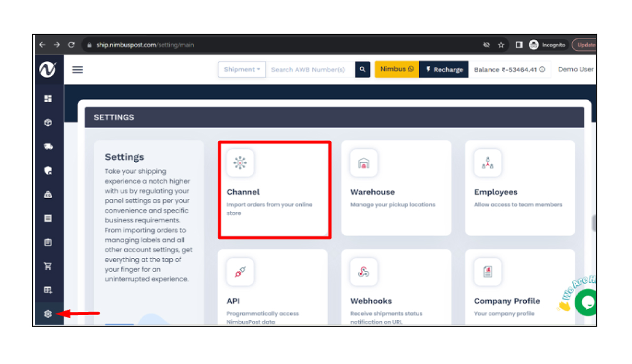This screenshot has width=632, height=364.
Task: Open the Shipment search dropdown
Action: [x=242, y=69]
